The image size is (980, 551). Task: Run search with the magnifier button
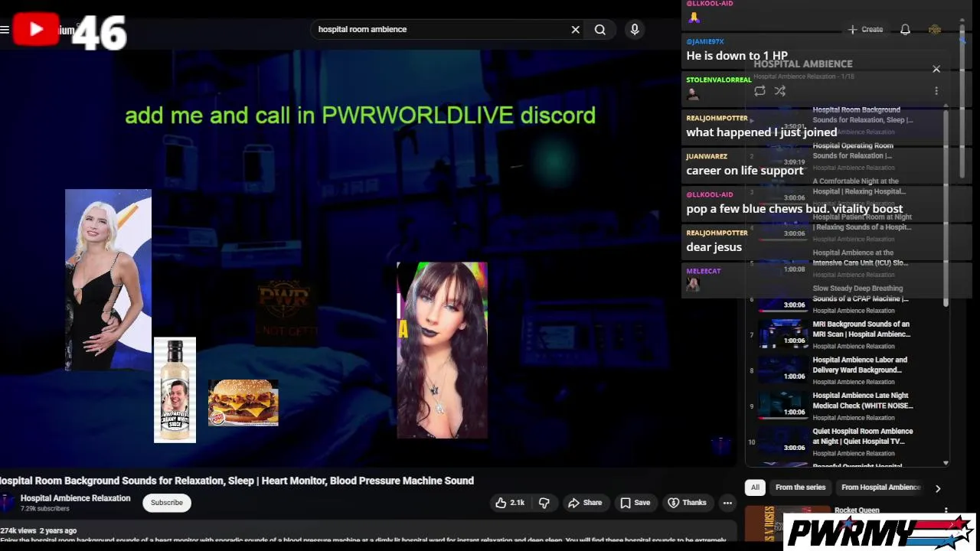(600, 30)
